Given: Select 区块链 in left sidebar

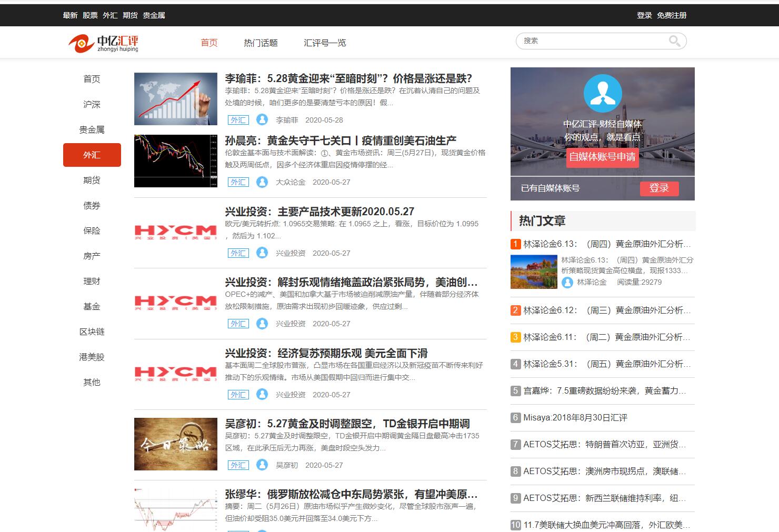Looking at the screenshot, I should [x=92, y=332].
